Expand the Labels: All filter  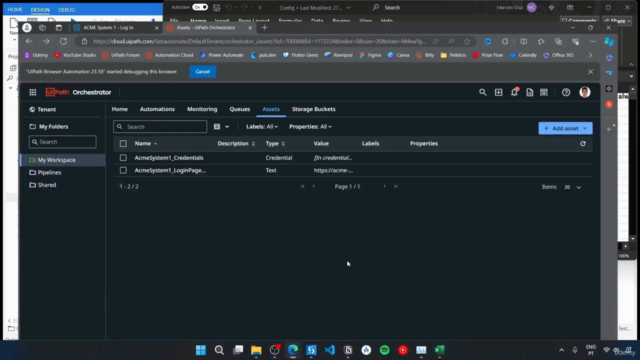pos(262,127)
